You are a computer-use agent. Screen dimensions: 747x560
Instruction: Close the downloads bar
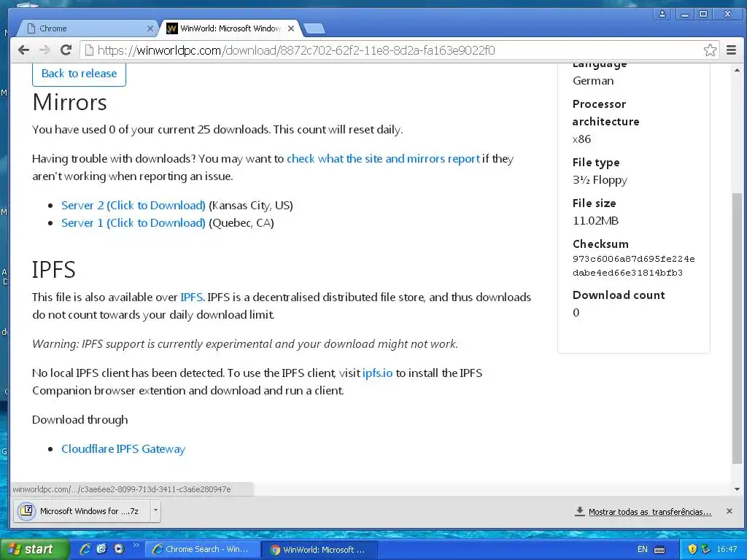pyautogui.click(x=729, y=511)
